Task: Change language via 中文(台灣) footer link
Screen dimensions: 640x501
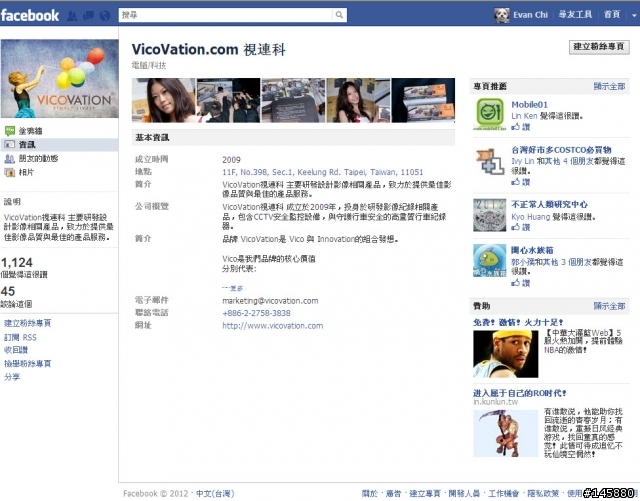Action: pos(215,494)
